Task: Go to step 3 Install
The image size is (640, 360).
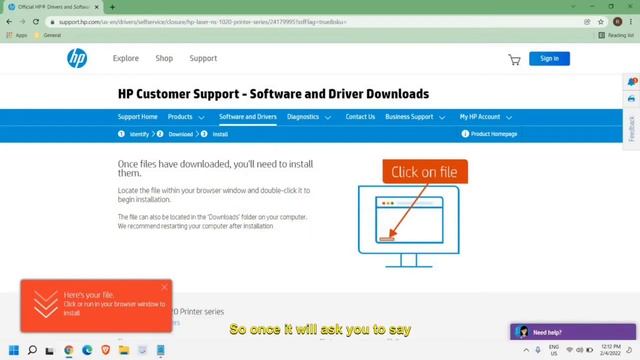Action: (x=215, y=134)
